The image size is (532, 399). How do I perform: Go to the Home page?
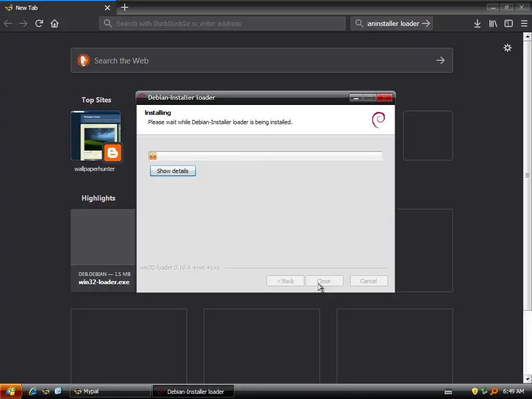[x=54, y=23]
